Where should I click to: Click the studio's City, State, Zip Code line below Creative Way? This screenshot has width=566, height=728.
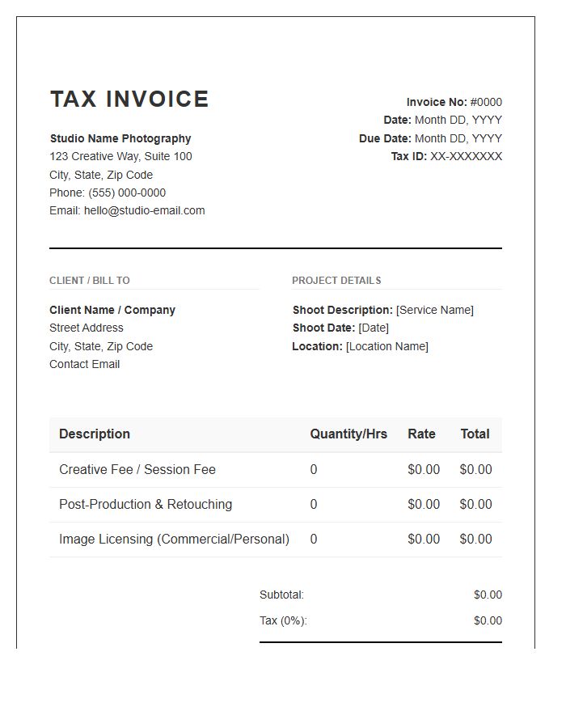101,175
